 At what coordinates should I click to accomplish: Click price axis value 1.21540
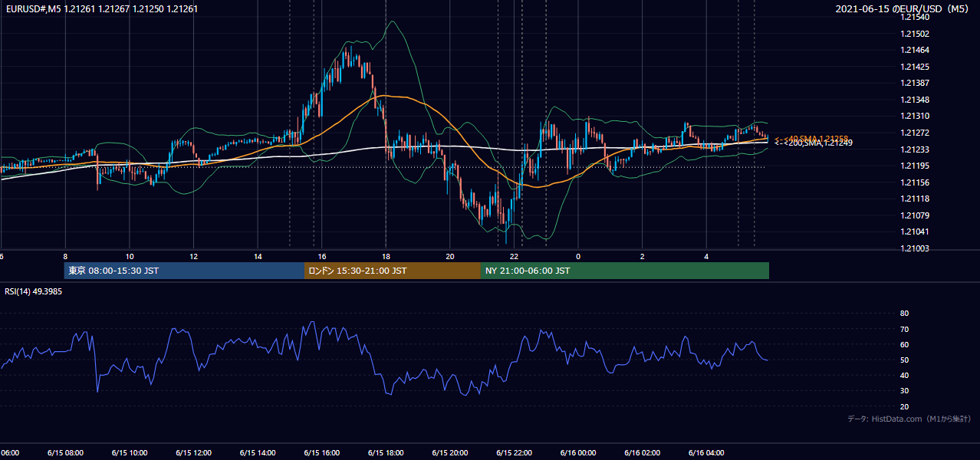pyautogui.click(x=915, y=17)
